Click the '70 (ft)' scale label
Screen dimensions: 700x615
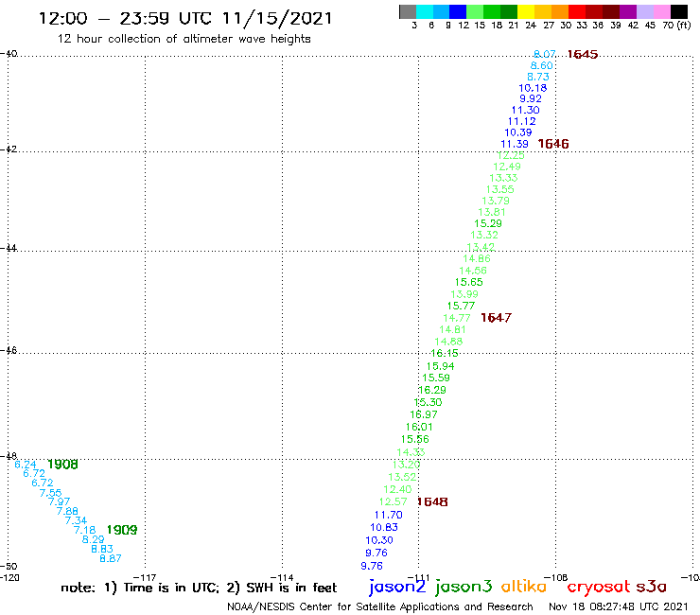(676, 26)
